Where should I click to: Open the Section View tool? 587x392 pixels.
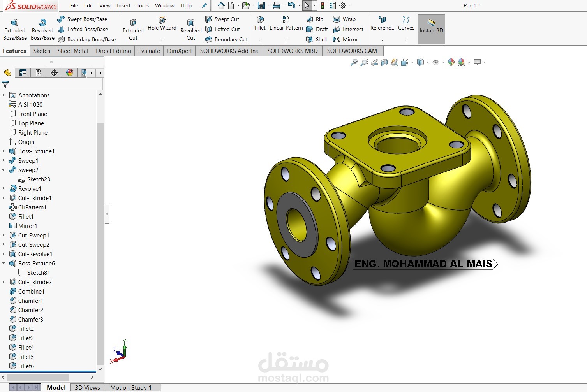click(384, 62)
